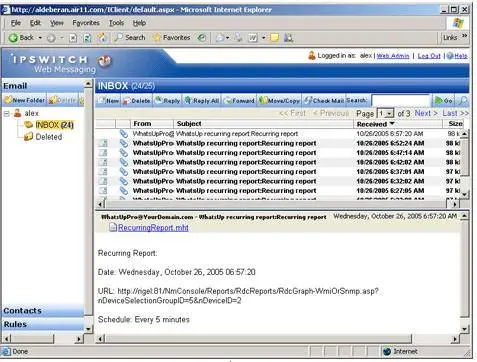The image size is (477, 362).
Task: Open the Page number dropdown
Action: tap(385, 114)
